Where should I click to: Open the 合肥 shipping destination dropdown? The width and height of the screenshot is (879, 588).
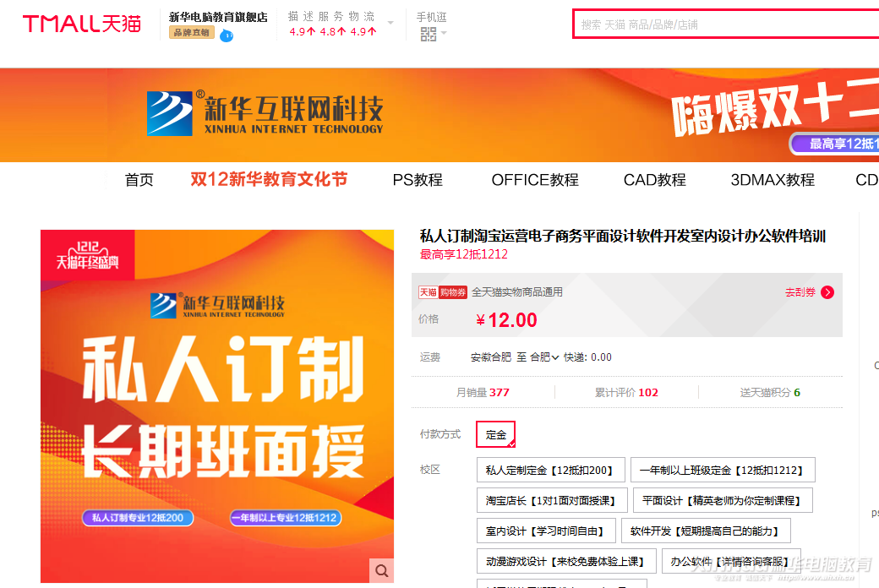click(x=544, y=357)
